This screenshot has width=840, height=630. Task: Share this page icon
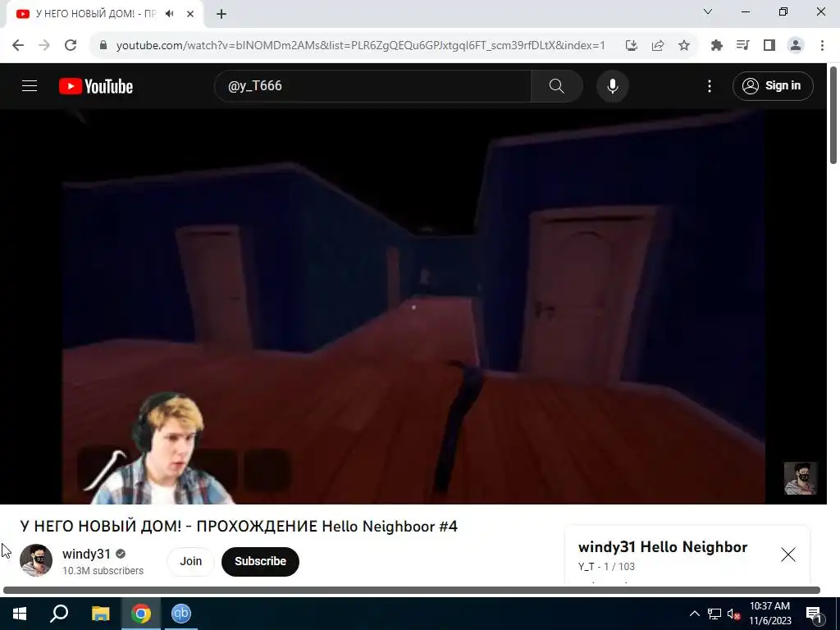pos(658,45)
